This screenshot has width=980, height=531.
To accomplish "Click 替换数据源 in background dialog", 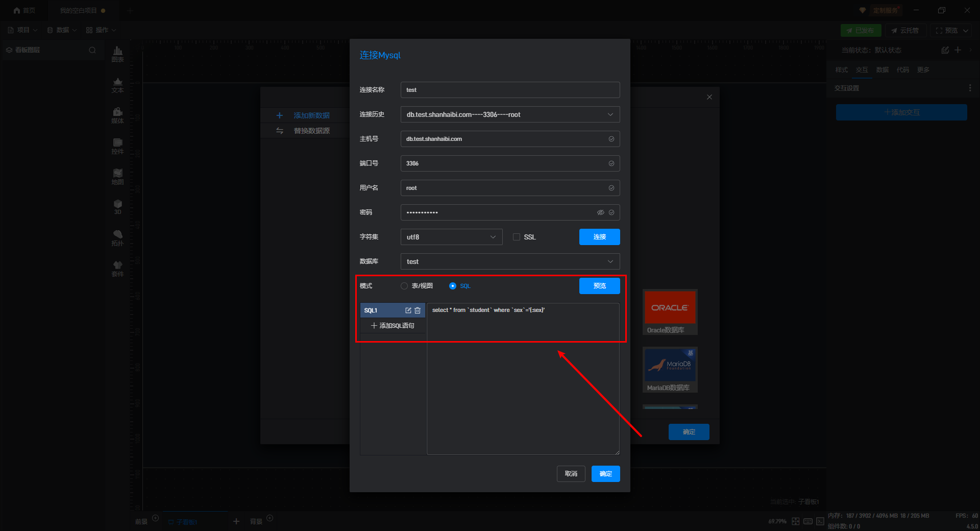I will [x=311, y=131].
